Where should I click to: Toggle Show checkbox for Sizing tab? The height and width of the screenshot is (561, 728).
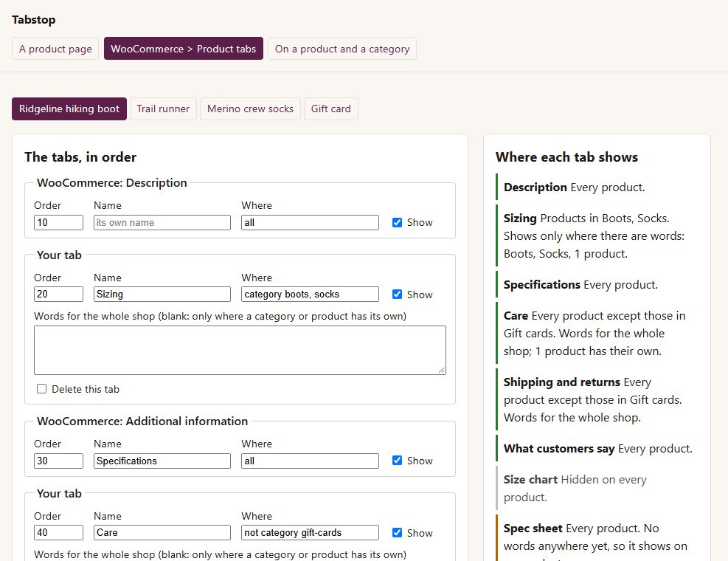(x=397, y=295)
